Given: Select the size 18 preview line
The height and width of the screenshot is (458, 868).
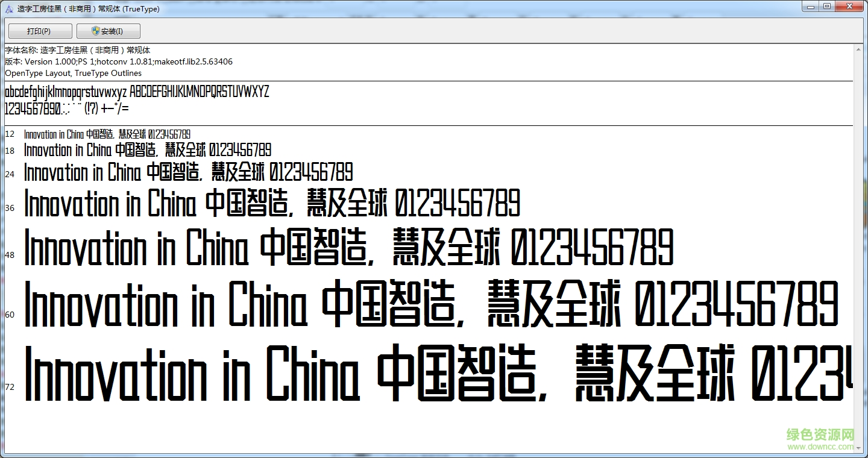Looking at the screenshot, I should (x=147, y=150).
